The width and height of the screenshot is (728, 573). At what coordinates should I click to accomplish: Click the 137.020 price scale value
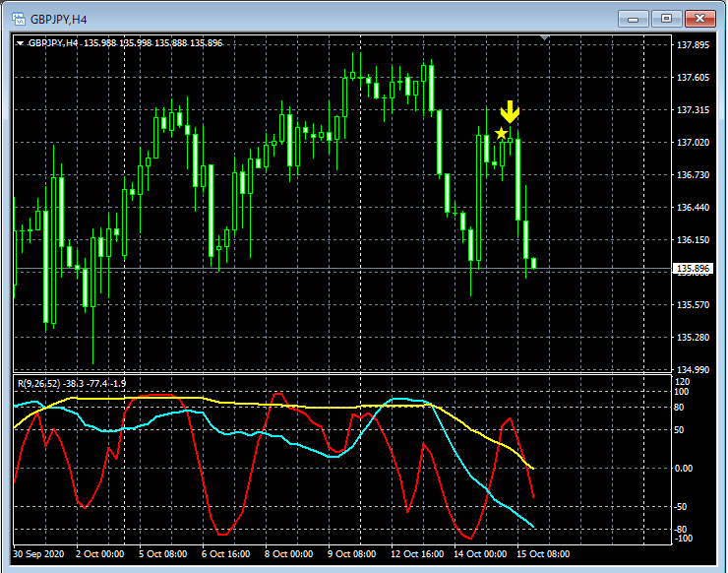pos(693,142)
